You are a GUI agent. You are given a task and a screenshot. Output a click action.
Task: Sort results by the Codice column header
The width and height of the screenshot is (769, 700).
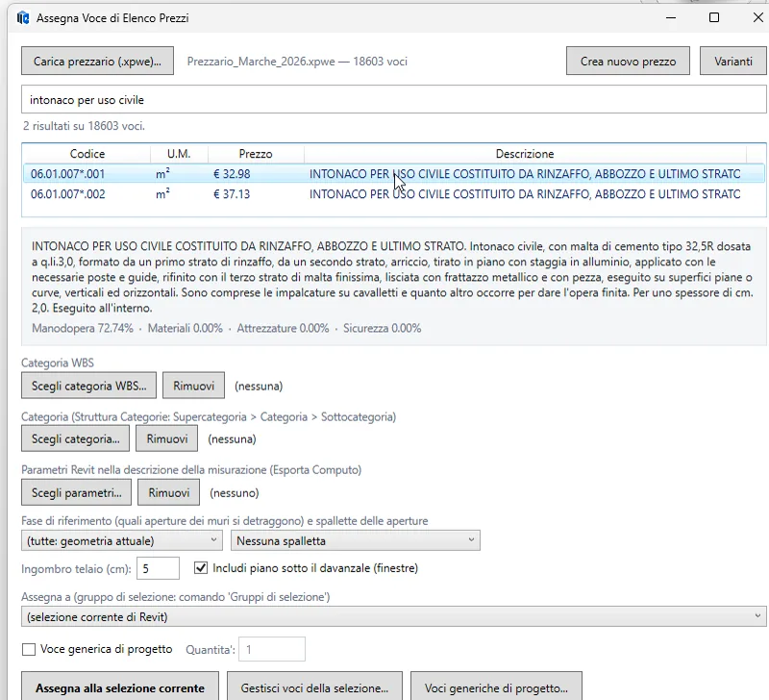click(87, 154)
